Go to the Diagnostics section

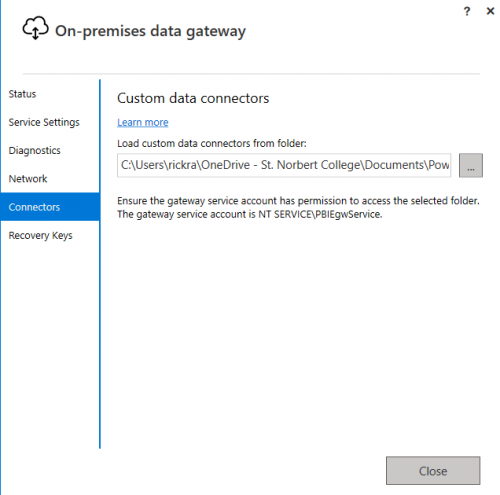[x=35, y=151]
